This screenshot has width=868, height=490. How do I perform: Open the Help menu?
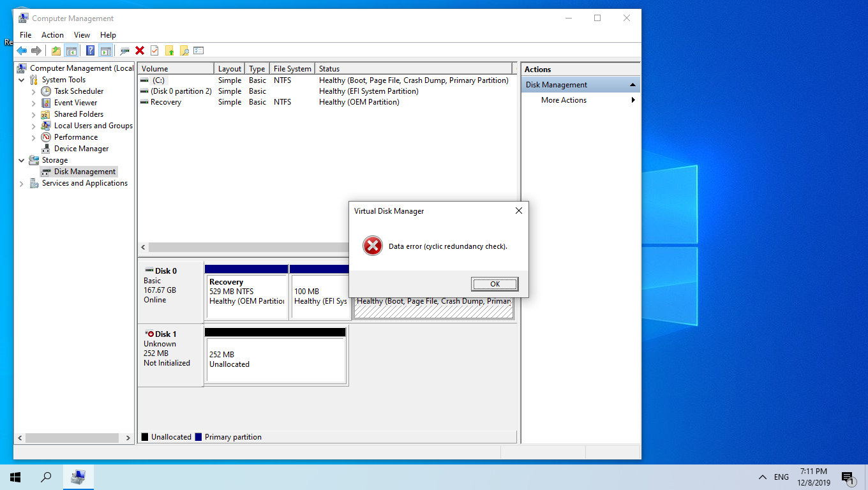(108, 35)
